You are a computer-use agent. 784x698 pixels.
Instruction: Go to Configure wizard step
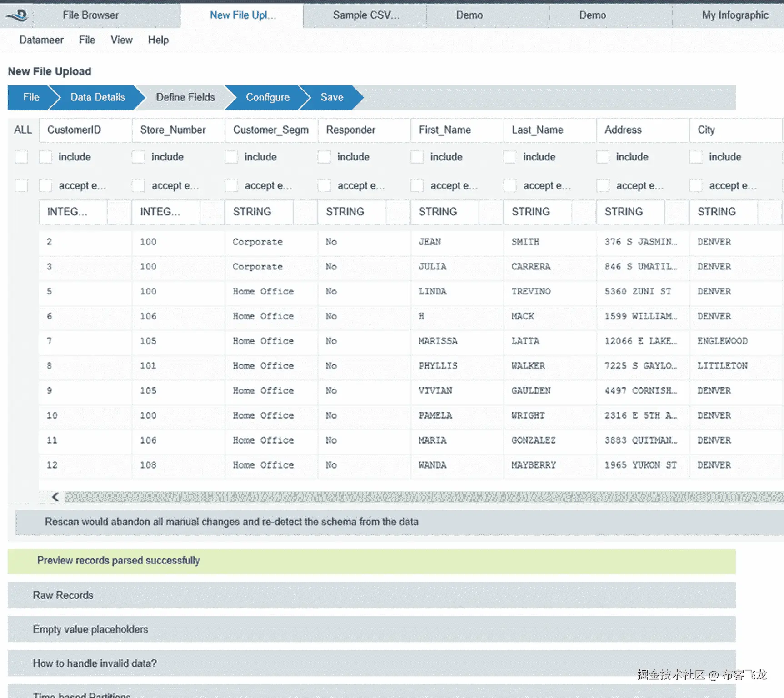click(x=268, y=97)
